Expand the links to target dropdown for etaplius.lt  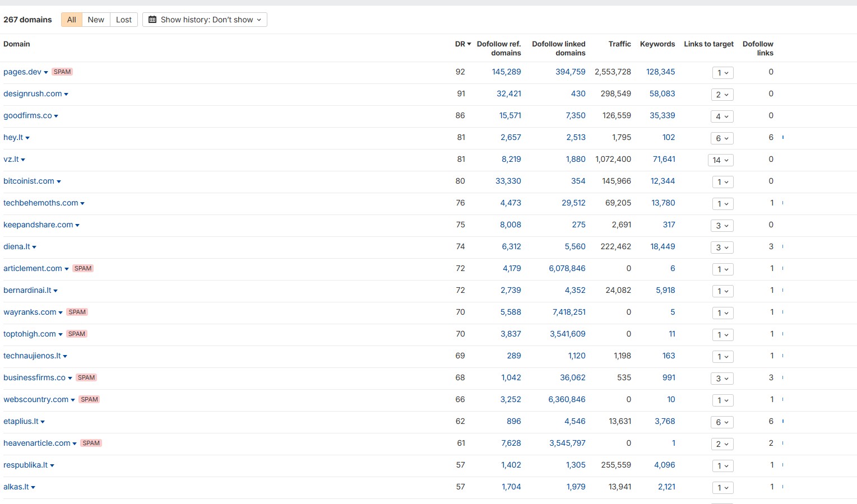point(722,422)
